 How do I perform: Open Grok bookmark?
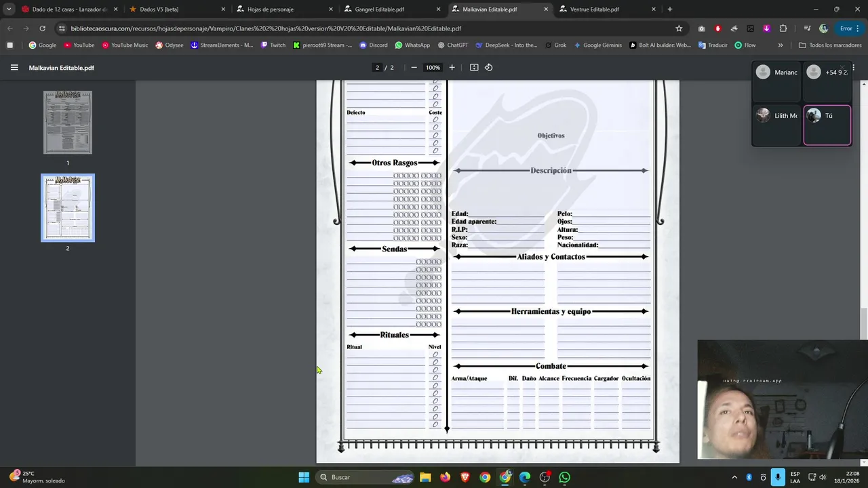point(555,45)
